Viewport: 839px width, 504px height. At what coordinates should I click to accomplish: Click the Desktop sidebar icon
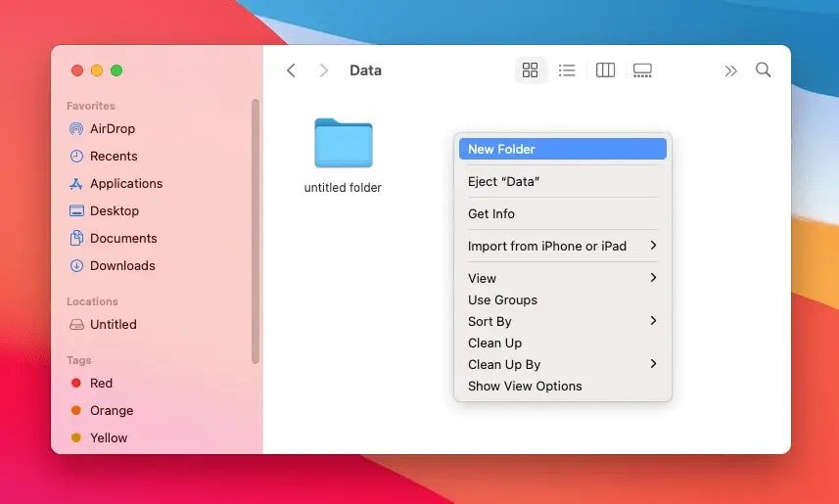(x=76, y=210)
